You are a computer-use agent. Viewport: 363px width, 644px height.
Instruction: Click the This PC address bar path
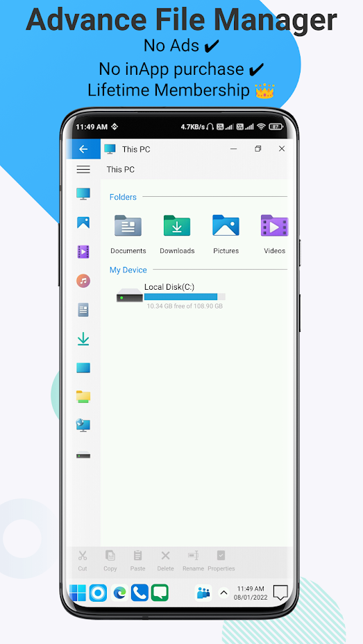coord(121,169)
